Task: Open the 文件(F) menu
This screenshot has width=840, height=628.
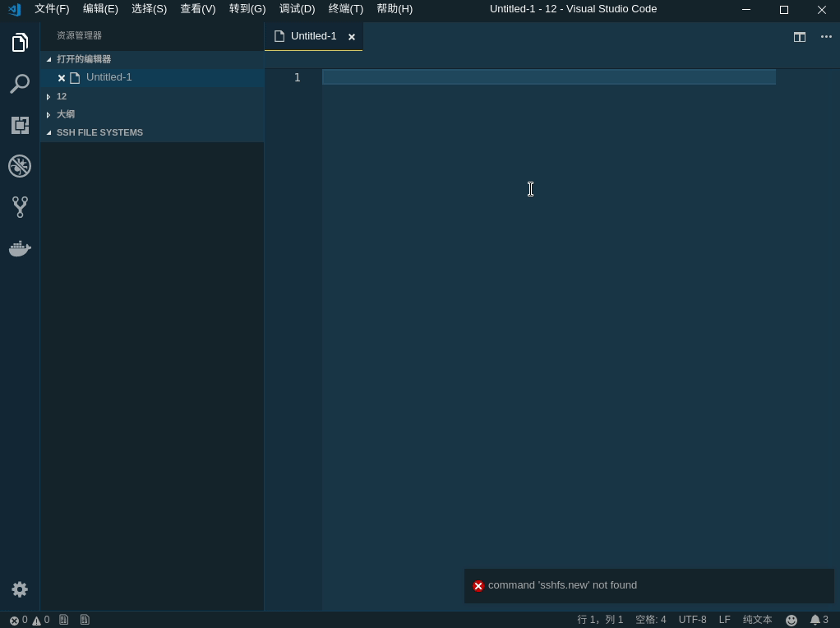Action: (x=52, y=9)
